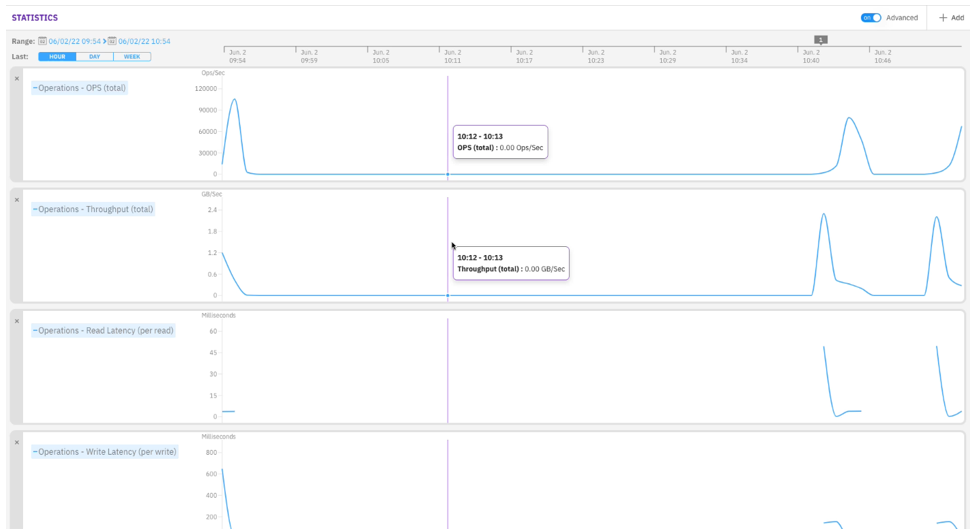Select the HOUR time range
The width and height of the screenshot is (974, 531).
pyautogui.click(x=57, y=57)
